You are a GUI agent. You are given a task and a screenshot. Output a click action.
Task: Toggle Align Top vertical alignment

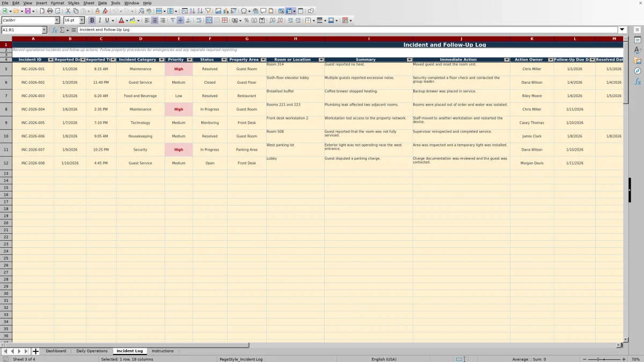click(173, 20)
